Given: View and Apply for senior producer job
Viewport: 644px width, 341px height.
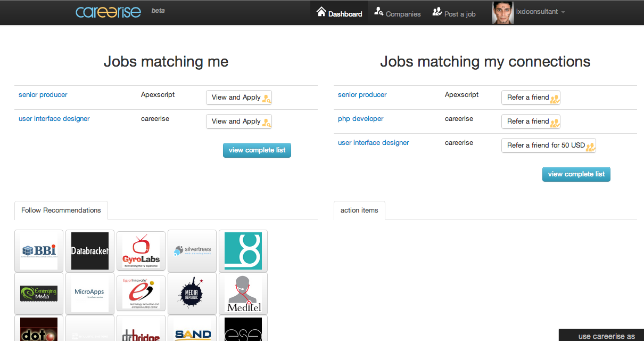Looking at the screenshot, I should [239, 98].
